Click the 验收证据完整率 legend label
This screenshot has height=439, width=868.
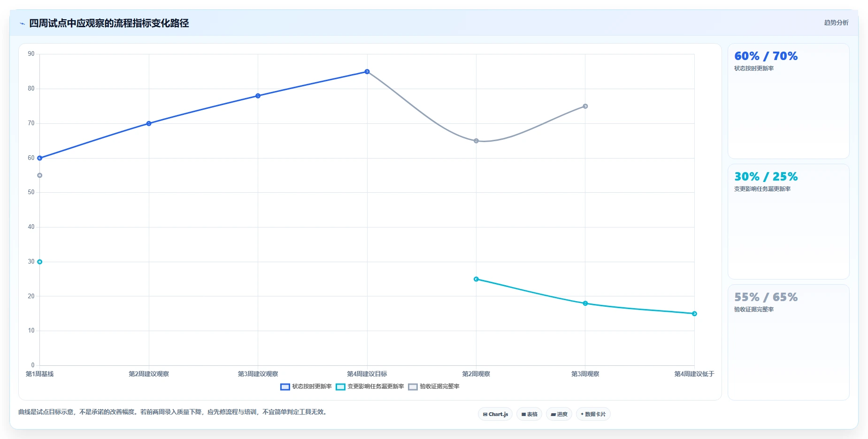click(x=439, y=386)
